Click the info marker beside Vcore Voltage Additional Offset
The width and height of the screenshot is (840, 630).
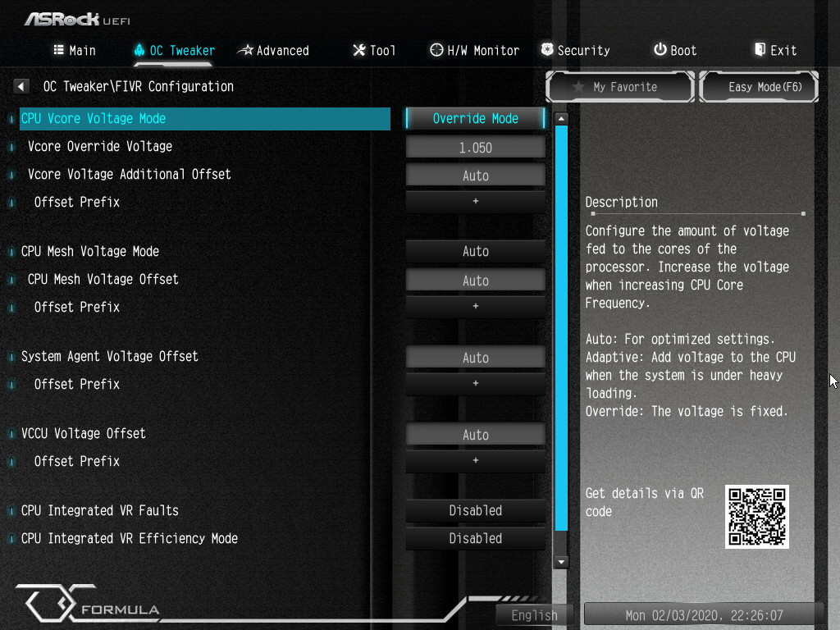click(11, 175)
